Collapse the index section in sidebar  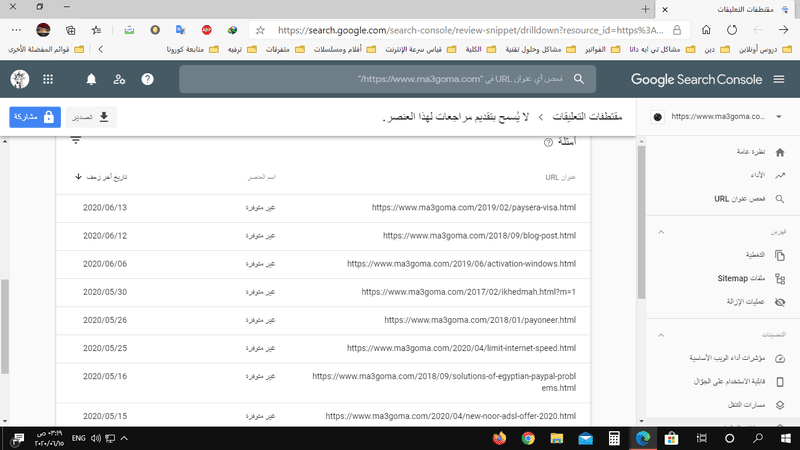(661, 232)
